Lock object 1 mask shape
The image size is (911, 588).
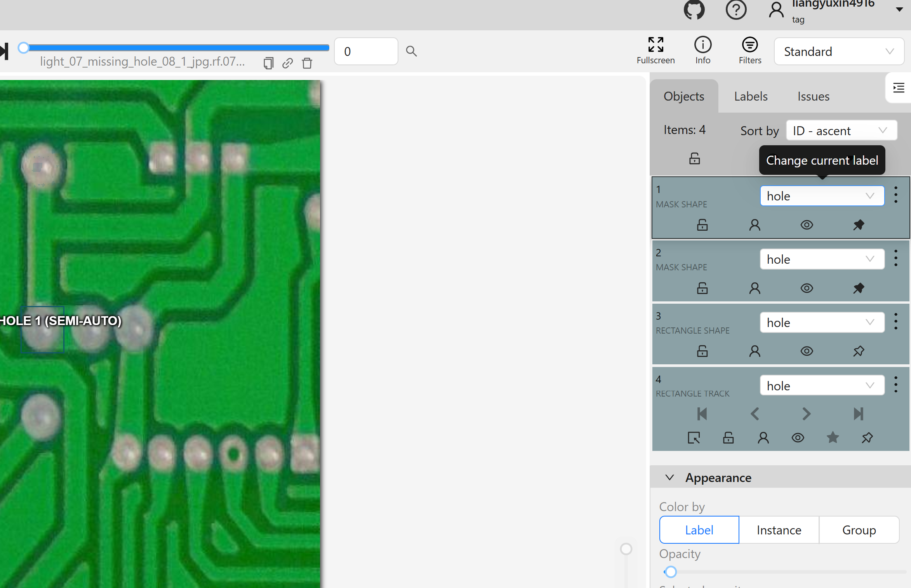pos(702,225)
